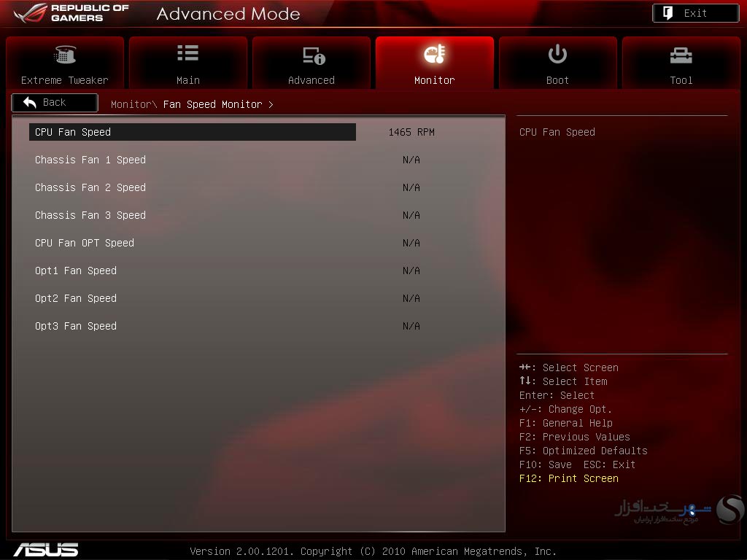Click the Advanced settings info icon
Image resolution: width=747 pixels, height=560 pixels.
314,55
